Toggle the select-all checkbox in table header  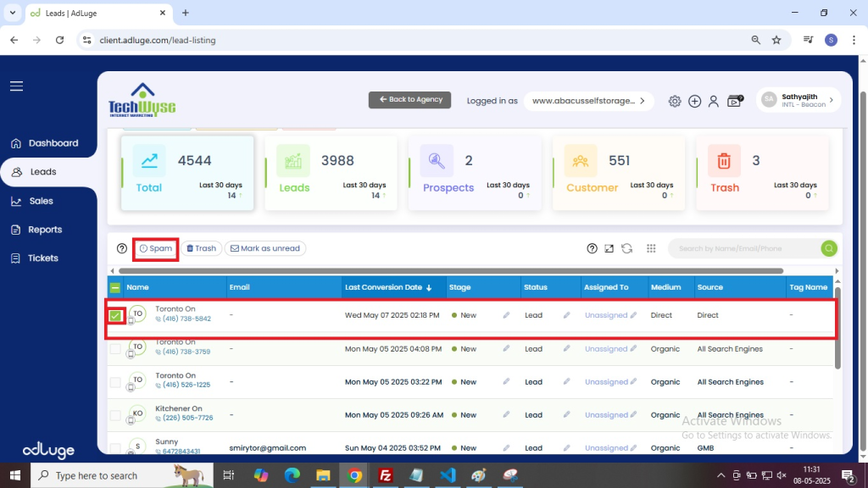[115, 287]
